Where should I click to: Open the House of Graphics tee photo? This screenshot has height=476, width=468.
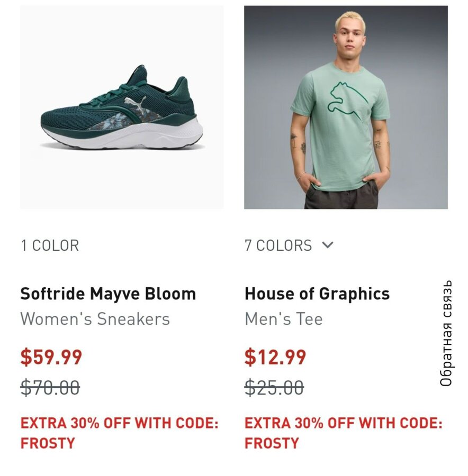coord(346,107)
